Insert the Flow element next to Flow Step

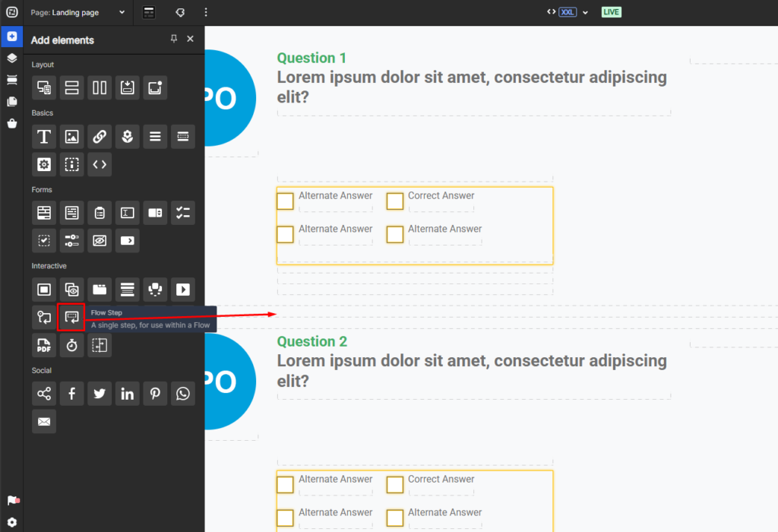44,317
